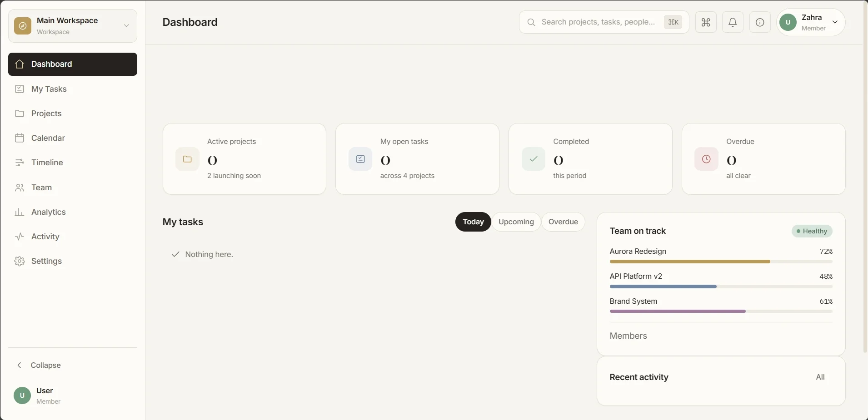Click the Aurora Redesign progress bar
The width and height of the screenshot is (868, 420).
(721, 262)
